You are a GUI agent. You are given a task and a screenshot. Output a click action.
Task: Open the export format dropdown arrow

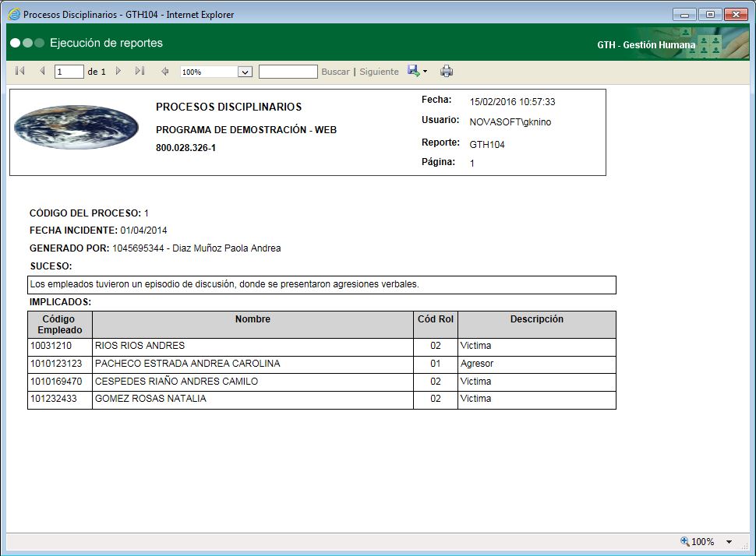425,71
